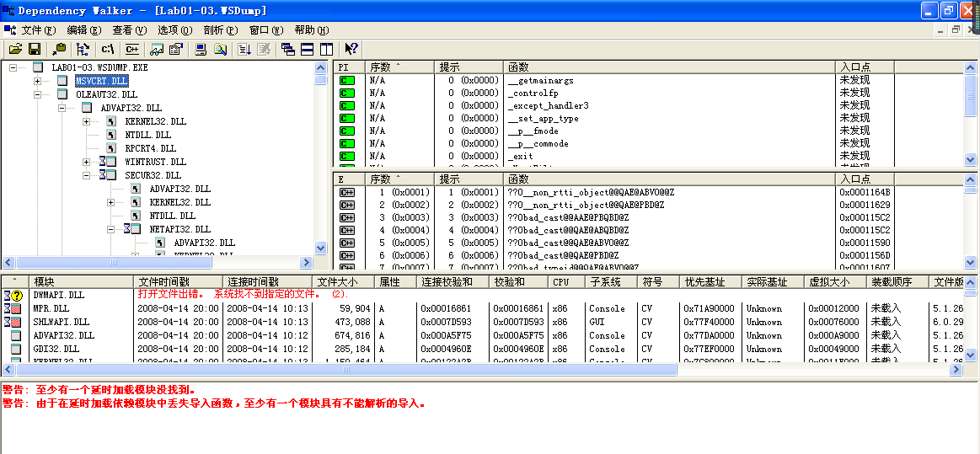Click the hourglass delay-load icon beside WINTRUST.DLL
Image resolution: width=980 pixels, height=454 pixels.
[103, 162]
